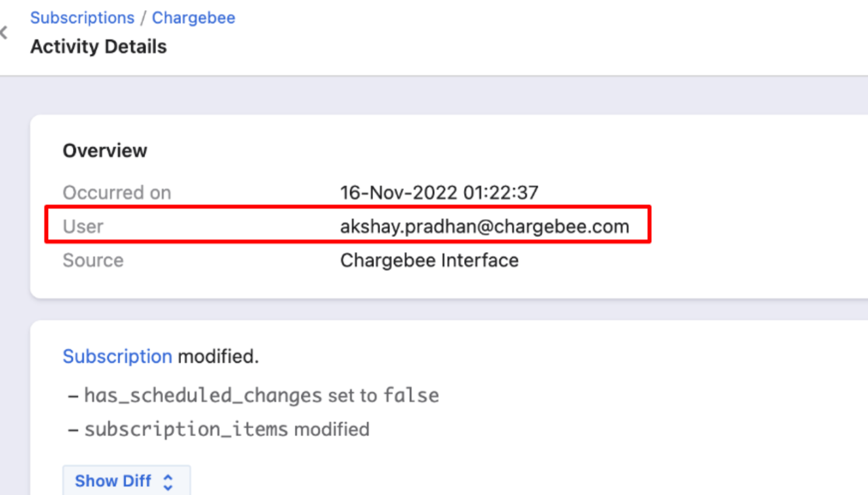Click the false value text
868x495 pixels.
point(411,396)
